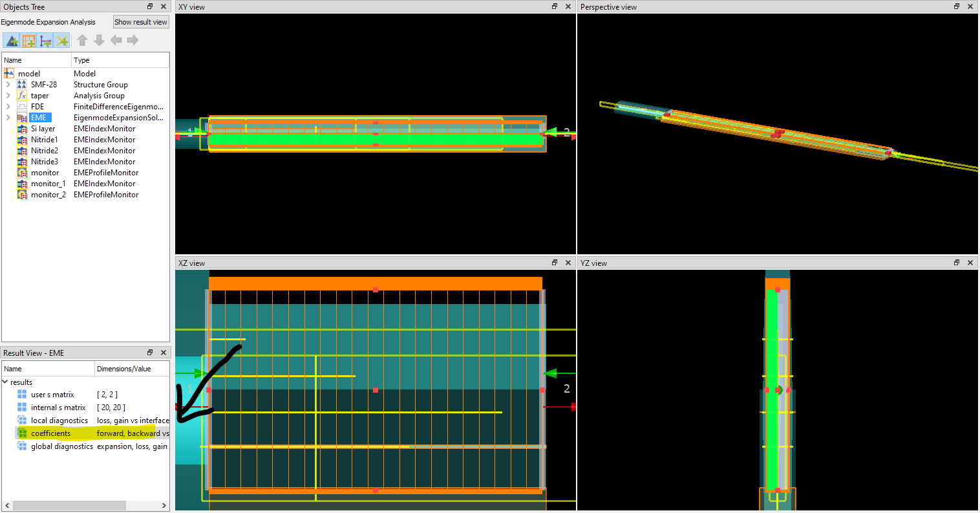Close the Result View - EME panel

coord(164,353)
